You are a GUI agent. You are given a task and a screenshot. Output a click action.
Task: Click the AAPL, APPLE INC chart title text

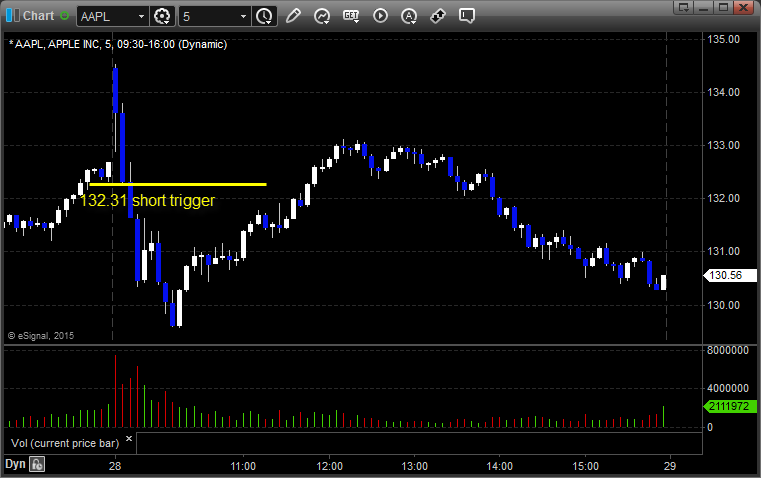tap(118, 45)
